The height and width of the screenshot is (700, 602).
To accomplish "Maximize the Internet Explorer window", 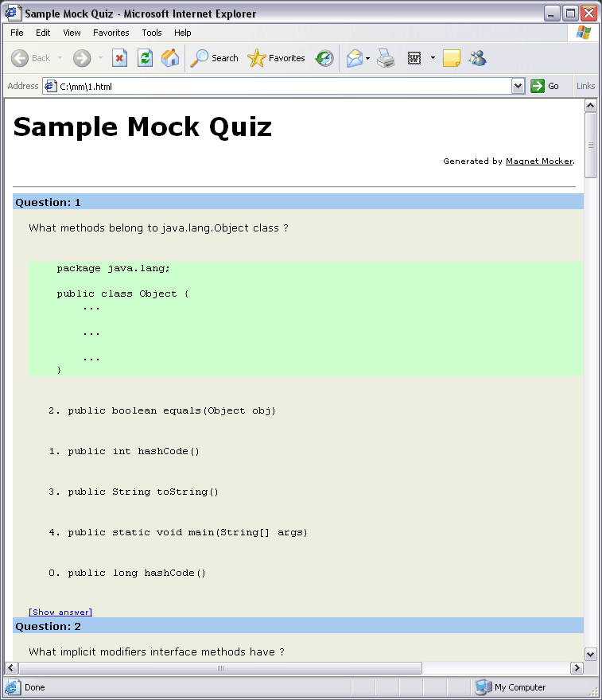I will click(x=570, y=14).
